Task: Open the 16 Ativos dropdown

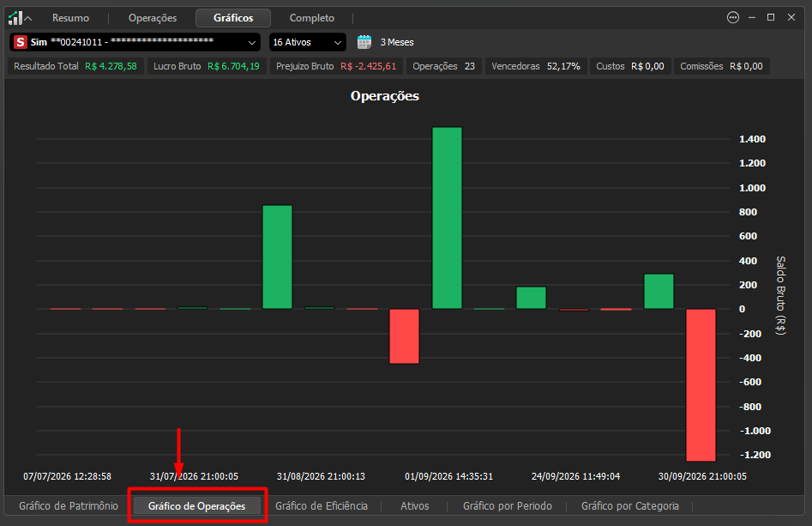Action: [307, 42]
